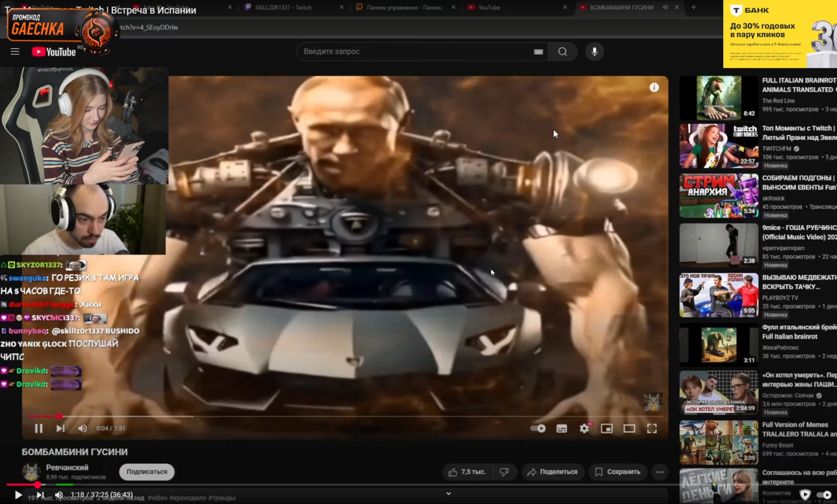
Task: Pause the YouTube video in the embedded player
Action: [39, 428]
